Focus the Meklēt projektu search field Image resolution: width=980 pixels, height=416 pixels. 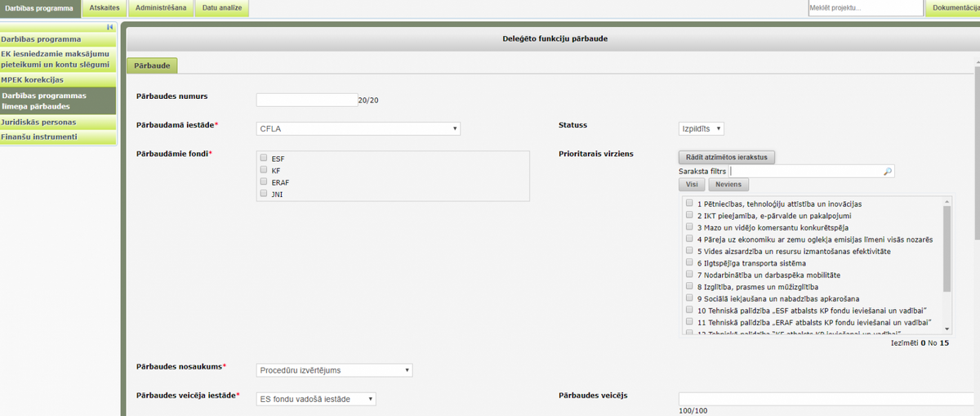[865, 8]
